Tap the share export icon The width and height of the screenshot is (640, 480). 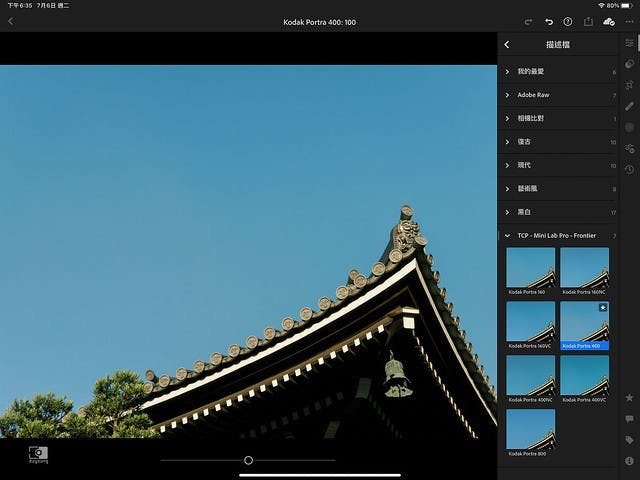click(x=588, y=21)
